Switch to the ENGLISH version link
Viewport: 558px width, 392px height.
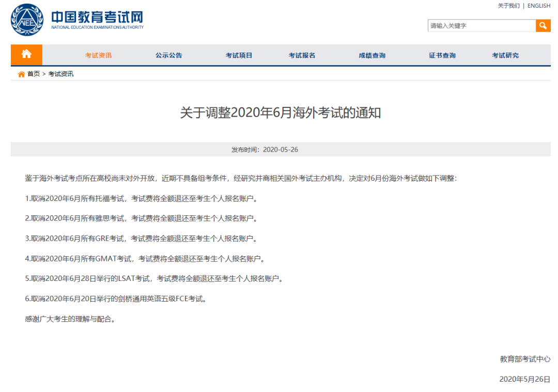click(539, 6)
